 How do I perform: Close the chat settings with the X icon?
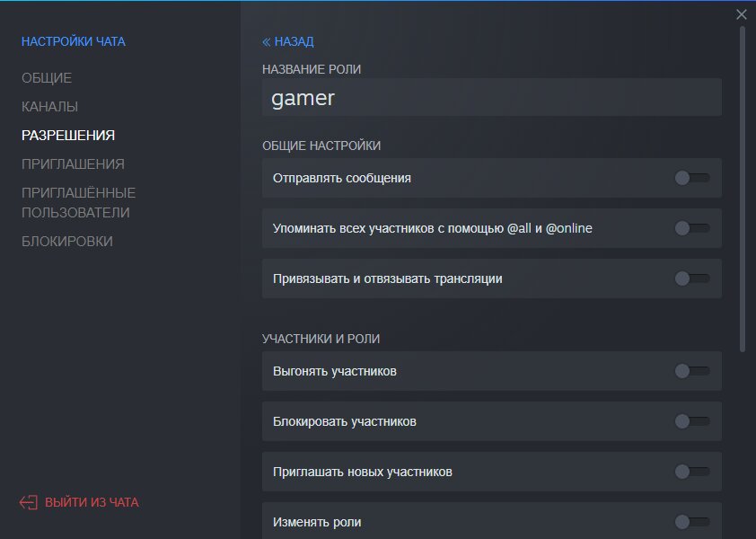point(742,14)
